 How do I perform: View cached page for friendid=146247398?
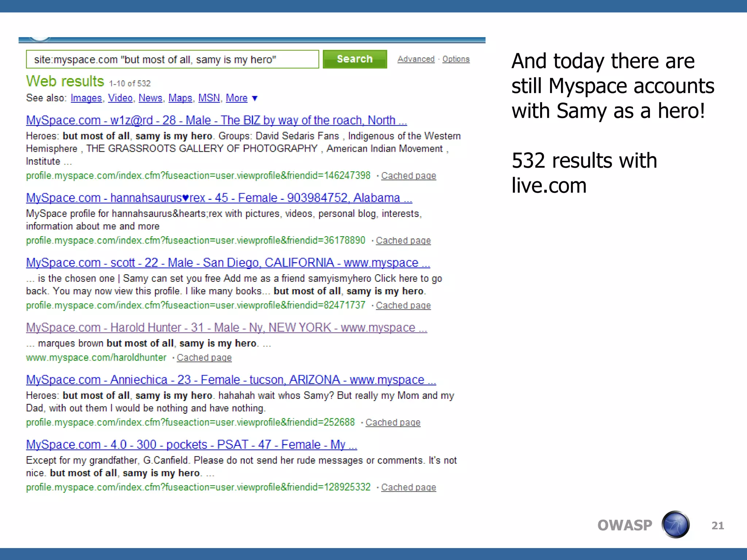tap(409, 176)
